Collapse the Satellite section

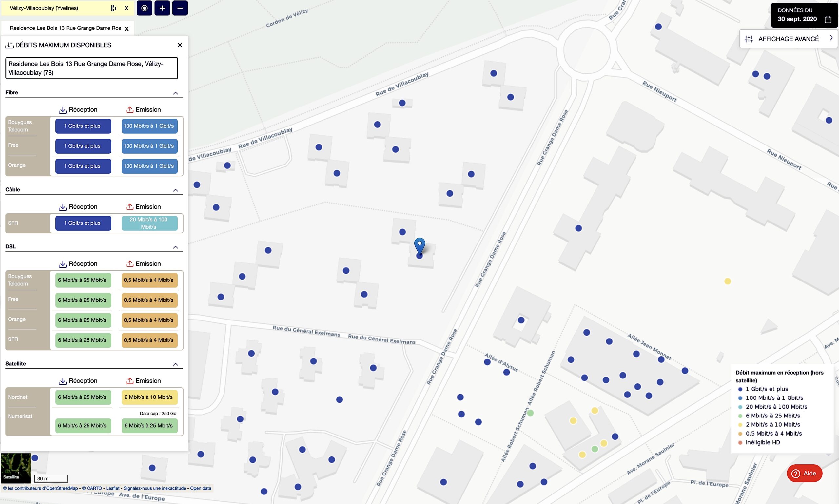[x=175, y=364]
